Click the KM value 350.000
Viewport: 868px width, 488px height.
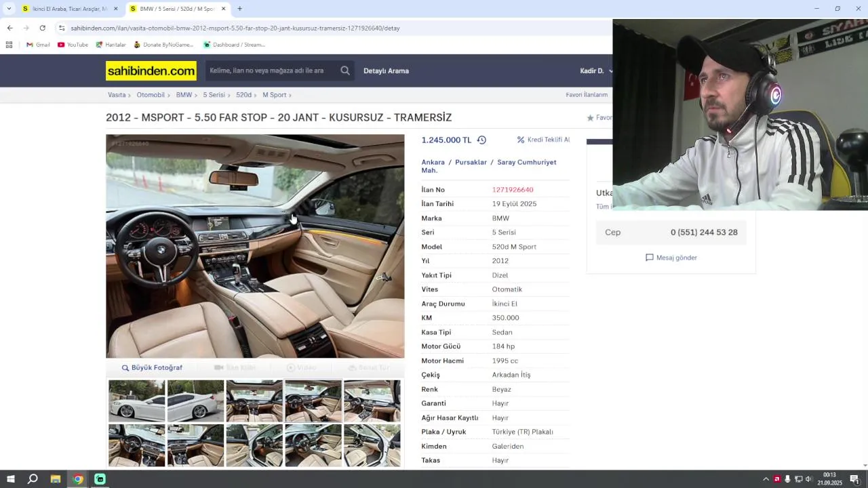pos(505,318)
